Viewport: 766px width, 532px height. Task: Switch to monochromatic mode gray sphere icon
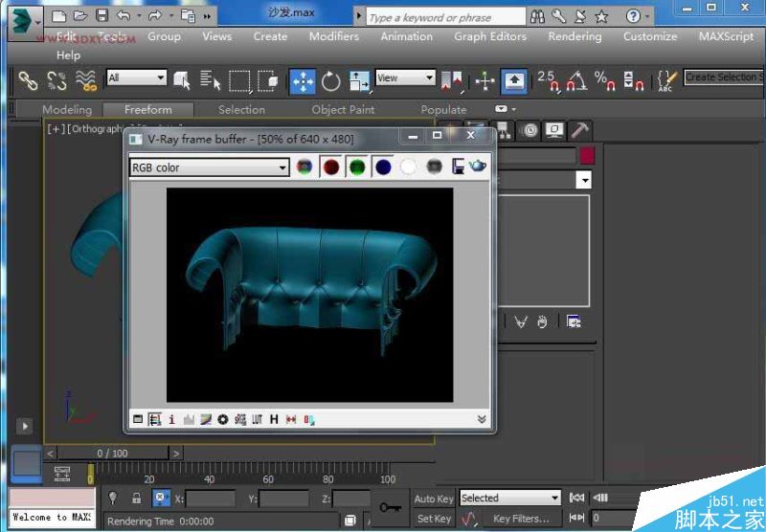pyautogui.click(x=434, y=167)
